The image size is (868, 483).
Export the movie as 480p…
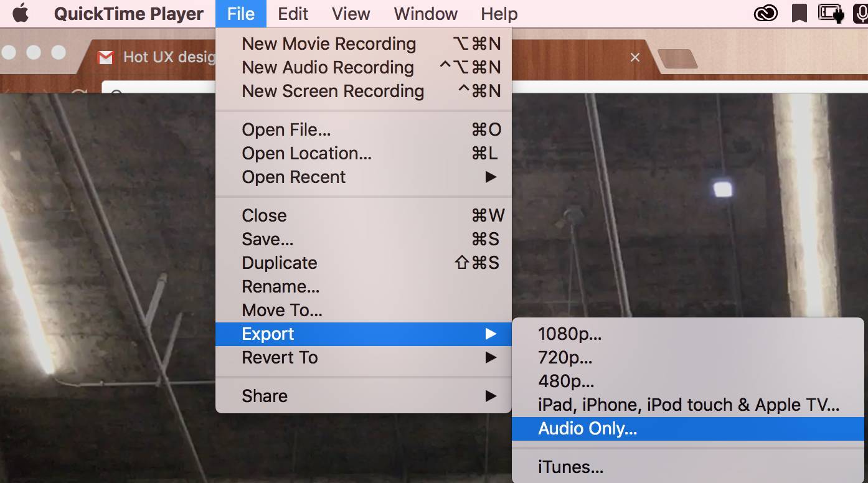point(688,381)
